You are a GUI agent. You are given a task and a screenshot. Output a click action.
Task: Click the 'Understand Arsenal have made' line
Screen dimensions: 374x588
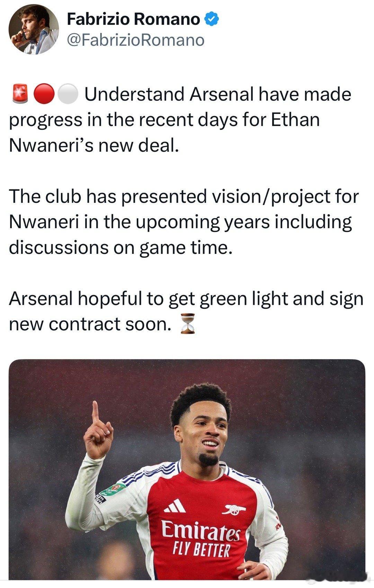[x=218, y=94]
